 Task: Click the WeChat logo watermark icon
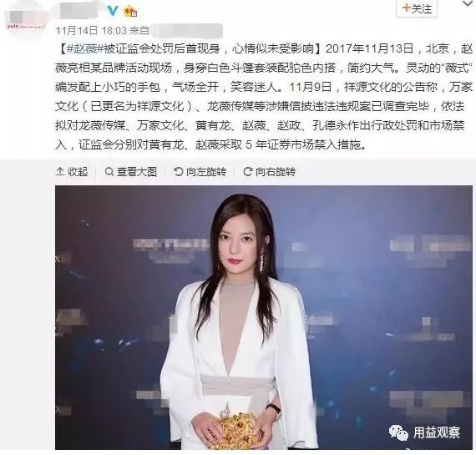pyautogui.click(x=398, y=432)
